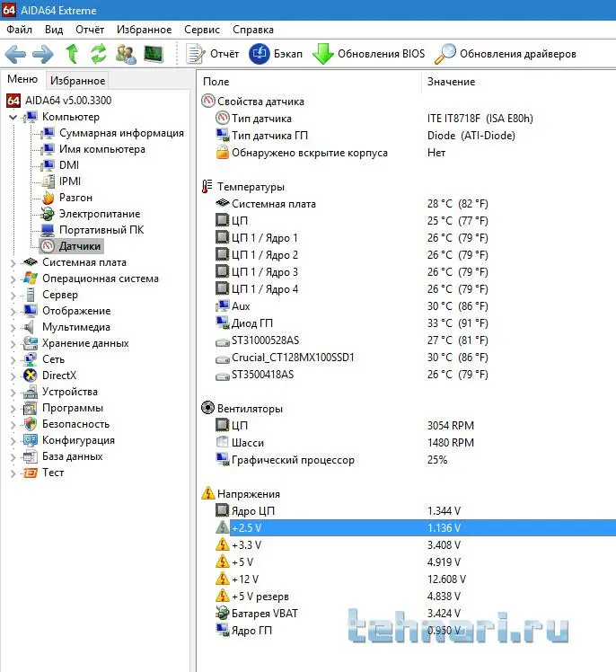Screen dimensions: 616x672
Task: Click the Разгон flame icon
Action: click(x=48, y=198)
